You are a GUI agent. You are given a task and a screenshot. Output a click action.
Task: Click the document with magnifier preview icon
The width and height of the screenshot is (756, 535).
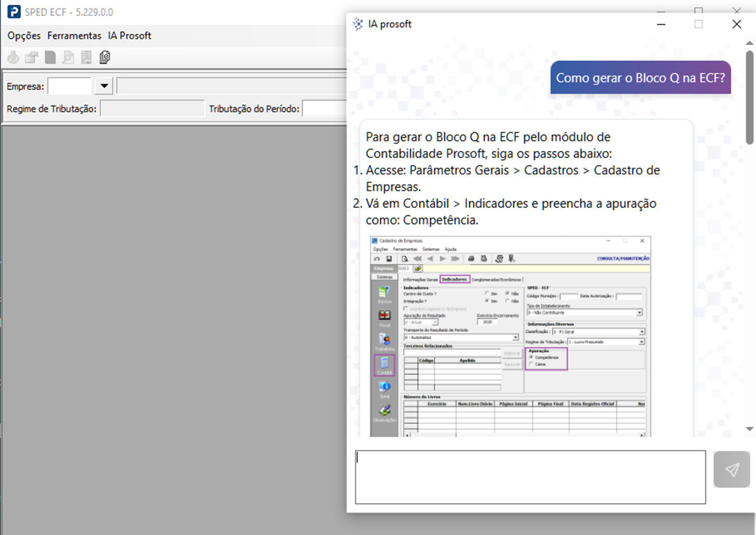tap(68, 58)
